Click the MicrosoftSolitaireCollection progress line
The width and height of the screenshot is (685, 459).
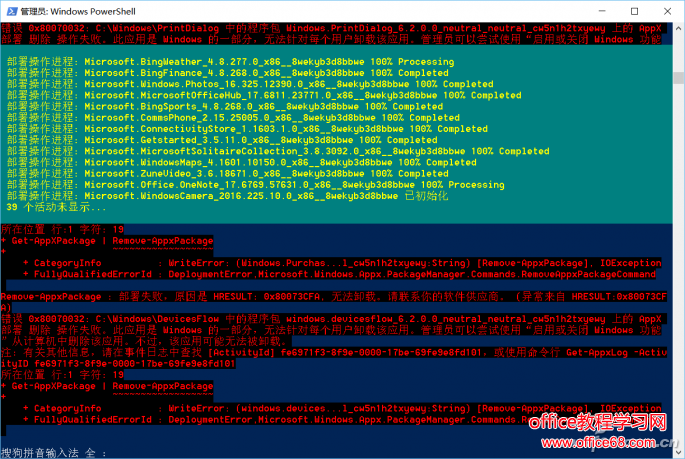tap(278, 151)
